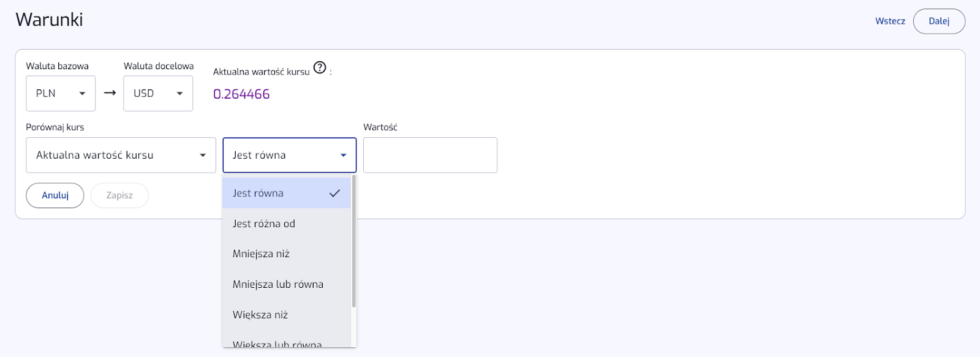Click the dropdown list scrollbar
Viewport: 980px width, 357px height.
click(x=354, y=242)
